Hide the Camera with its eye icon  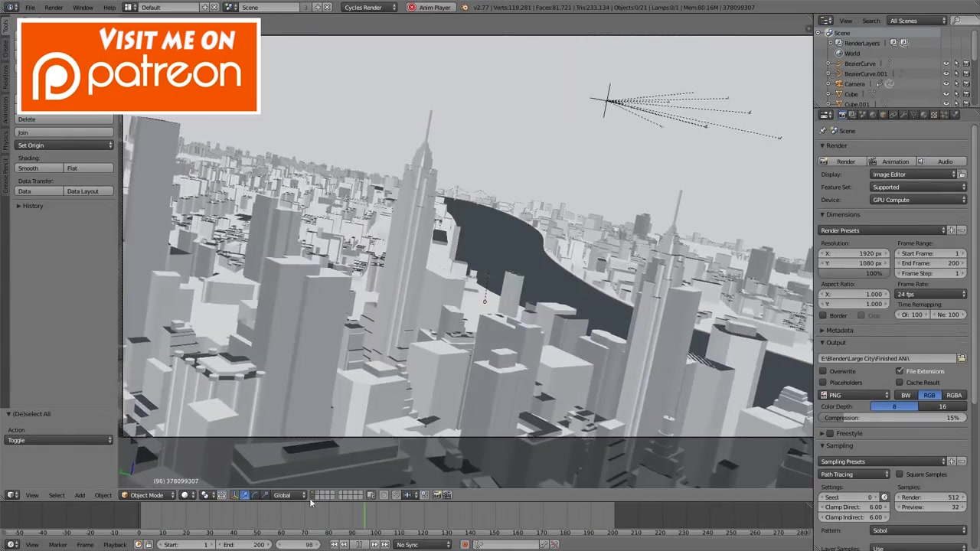[x=946, y=84]
